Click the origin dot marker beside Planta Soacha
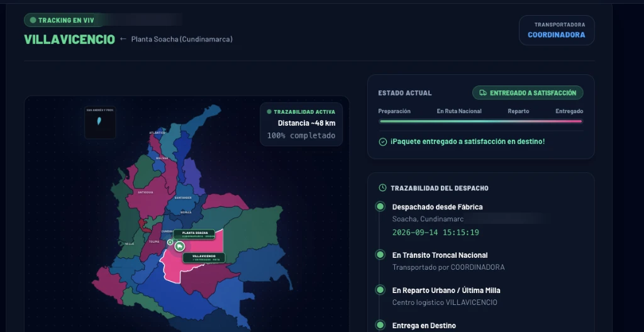 click(x=170, y=243)
